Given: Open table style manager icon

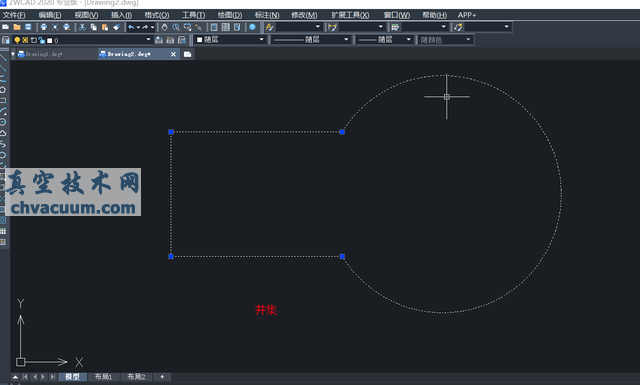Looking at the screenshot, I should point(395,27).
